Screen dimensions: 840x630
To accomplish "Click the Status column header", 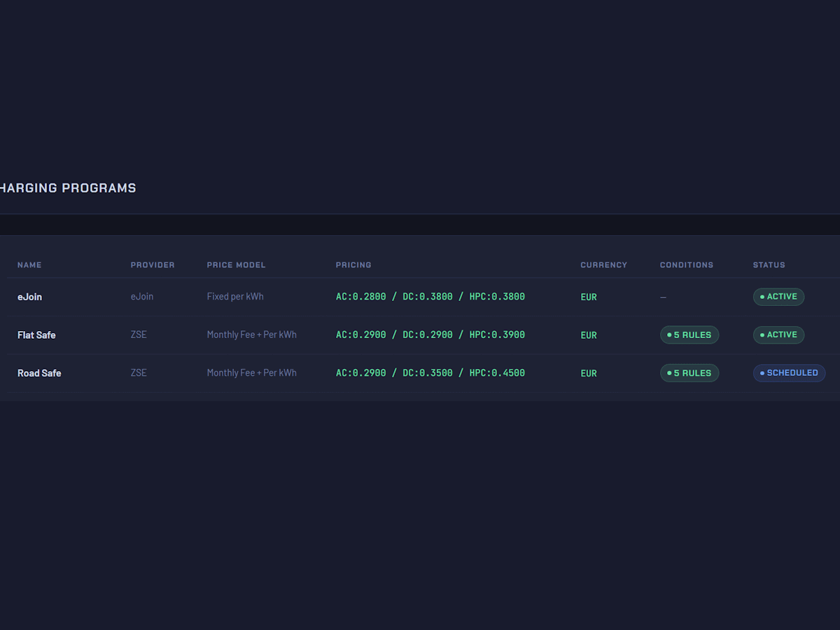I will (769, 265).
